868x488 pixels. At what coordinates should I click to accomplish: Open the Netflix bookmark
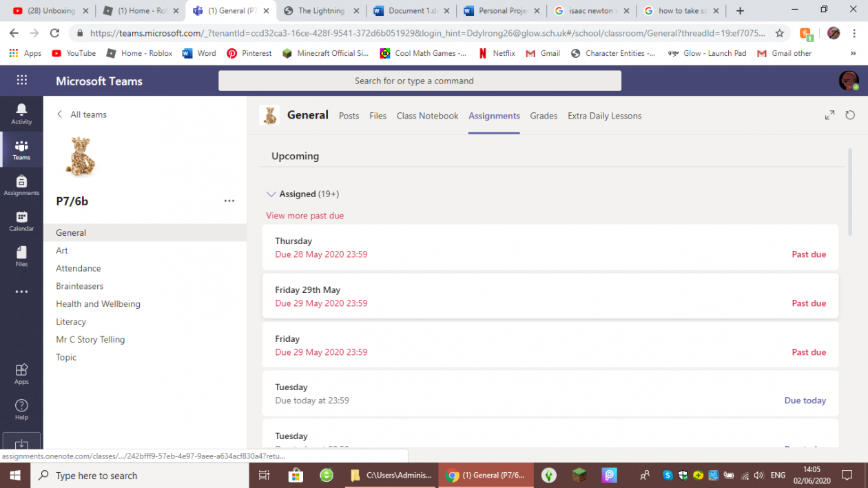497,53
